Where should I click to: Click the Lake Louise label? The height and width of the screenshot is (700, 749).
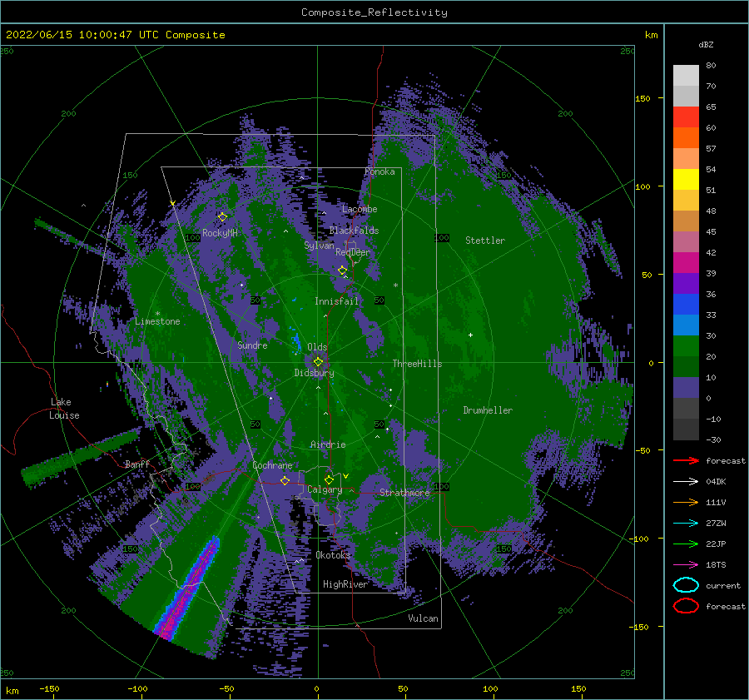[64, 409]
